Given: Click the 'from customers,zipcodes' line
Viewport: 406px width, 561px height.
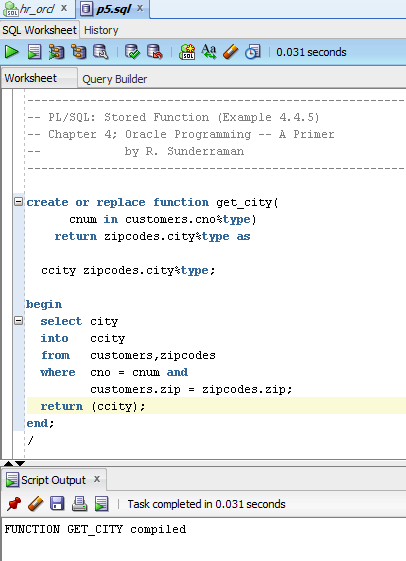Looking at the screenshot, I should tap(128, 355).
